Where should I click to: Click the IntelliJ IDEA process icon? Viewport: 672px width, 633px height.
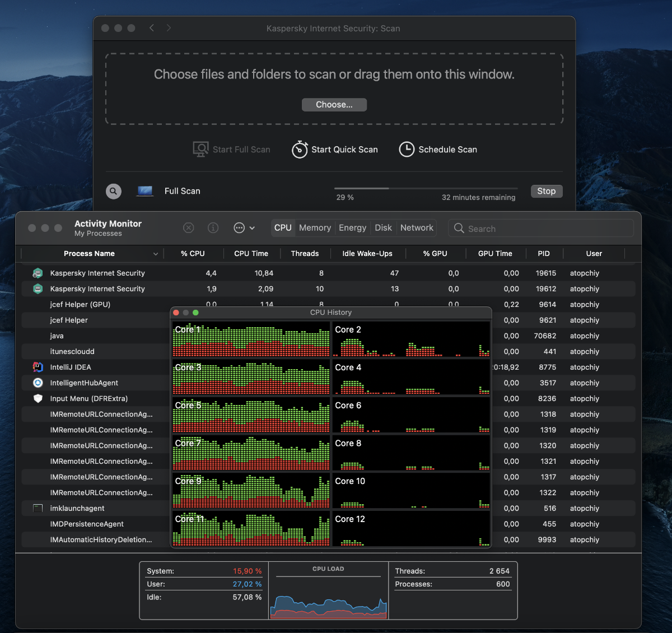click(x=38, y=367)
